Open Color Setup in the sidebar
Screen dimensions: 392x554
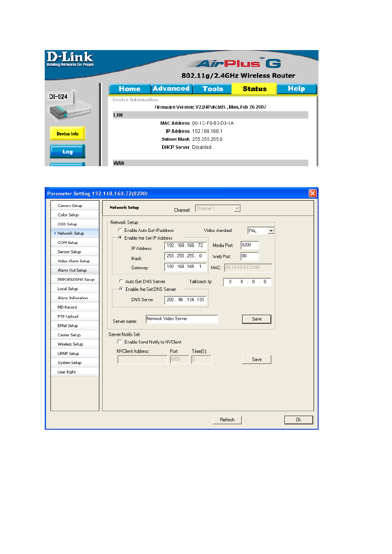[75, 215]
